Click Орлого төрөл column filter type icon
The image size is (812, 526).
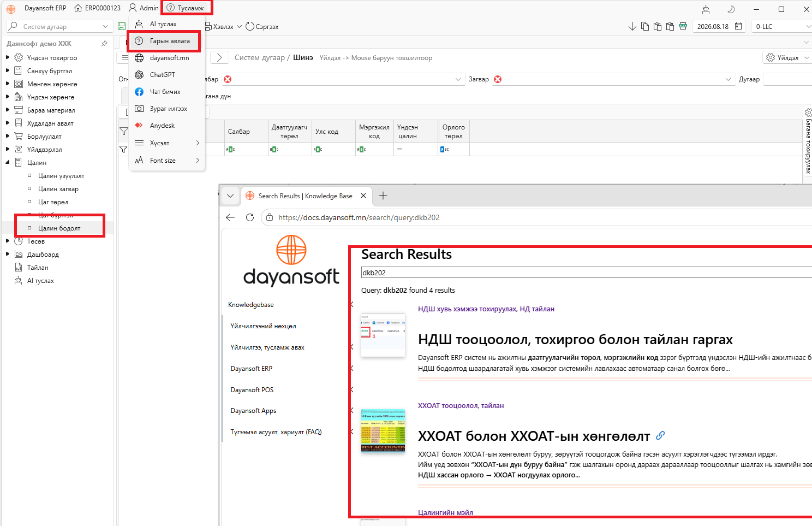[x=445, y=149]
